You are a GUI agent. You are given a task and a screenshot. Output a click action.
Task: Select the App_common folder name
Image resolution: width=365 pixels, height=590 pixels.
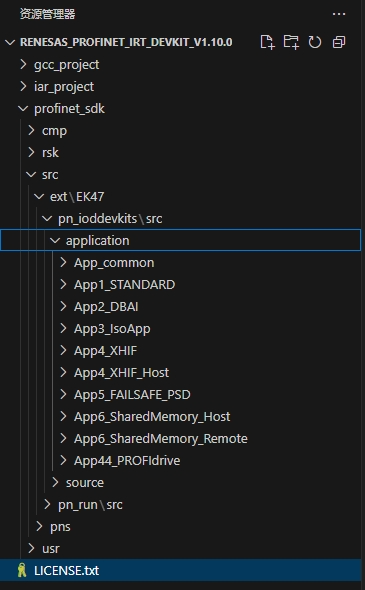click(114, 263)
